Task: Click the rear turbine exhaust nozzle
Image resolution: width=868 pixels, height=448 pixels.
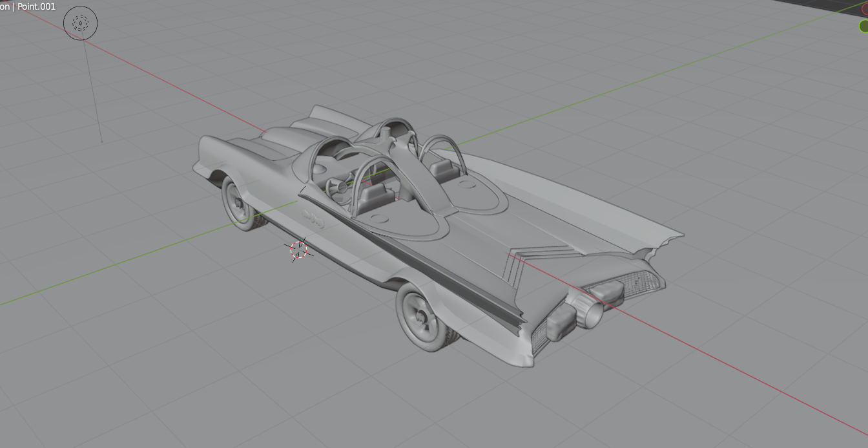Action: pos(590,312)
